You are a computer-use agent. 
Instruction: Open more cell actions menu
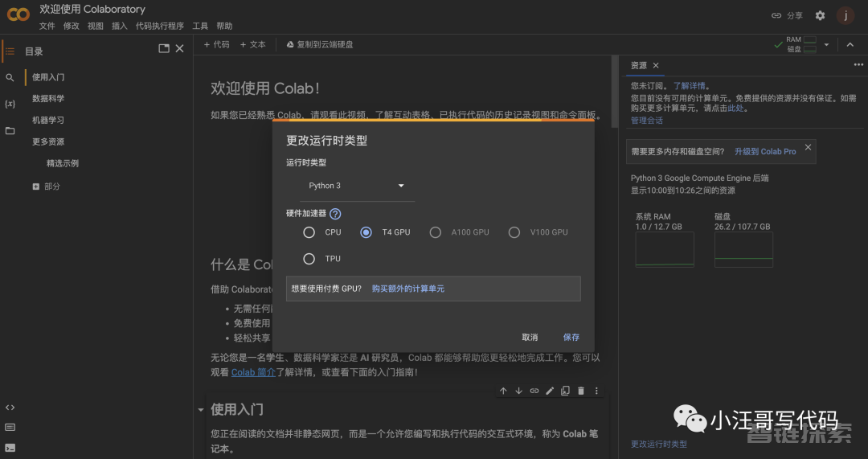[596, 391]
